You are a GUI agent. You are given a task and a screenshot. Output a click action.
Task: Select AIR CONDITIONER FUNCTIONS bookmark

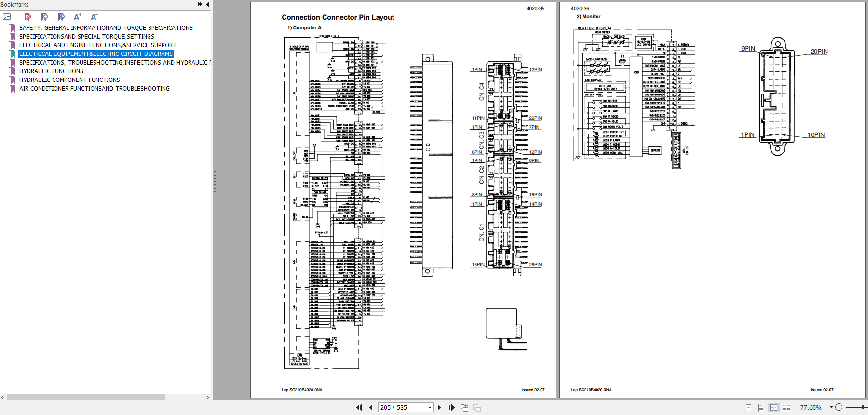(x=94, y=89)
